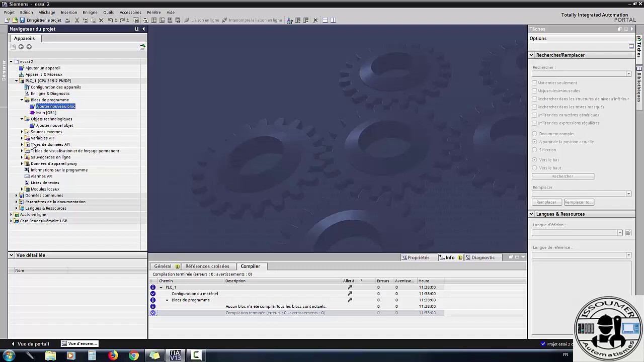This screenshot has width=644, height=362.
Task: Open the Langue d'édition dropdown
Action: click(x=620, y=233)
